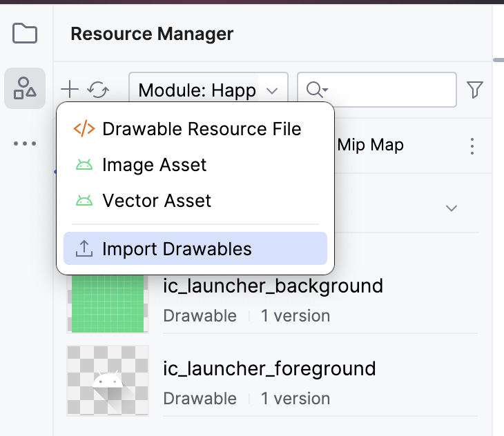Image resolution: width=504 pixels, height=436 pixels.
Task: Open the Project folder tool window
Action: coord(25,33)
